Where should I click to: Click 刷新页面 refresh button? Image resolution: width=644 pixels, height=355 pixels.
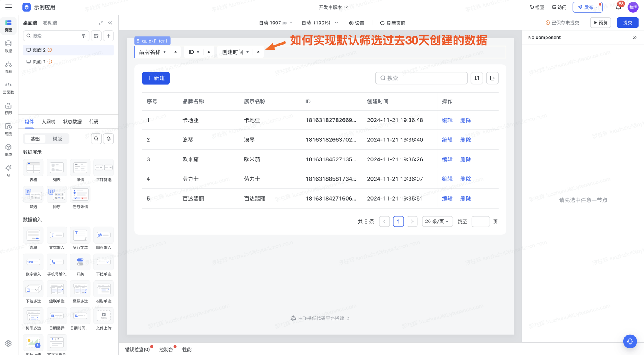[x=393, y=23]
